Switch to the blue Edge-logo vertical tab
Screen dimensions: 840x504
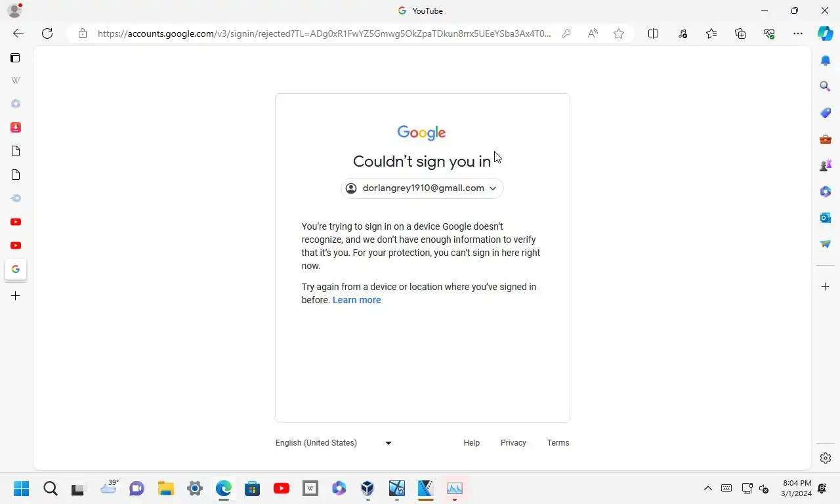pyautogui.click(x=16, y=198)
